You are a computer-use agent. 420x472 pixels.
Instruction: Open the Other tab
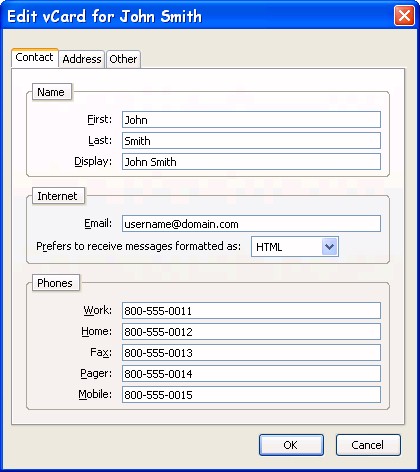pyautogui.click(x=123, y=59)
